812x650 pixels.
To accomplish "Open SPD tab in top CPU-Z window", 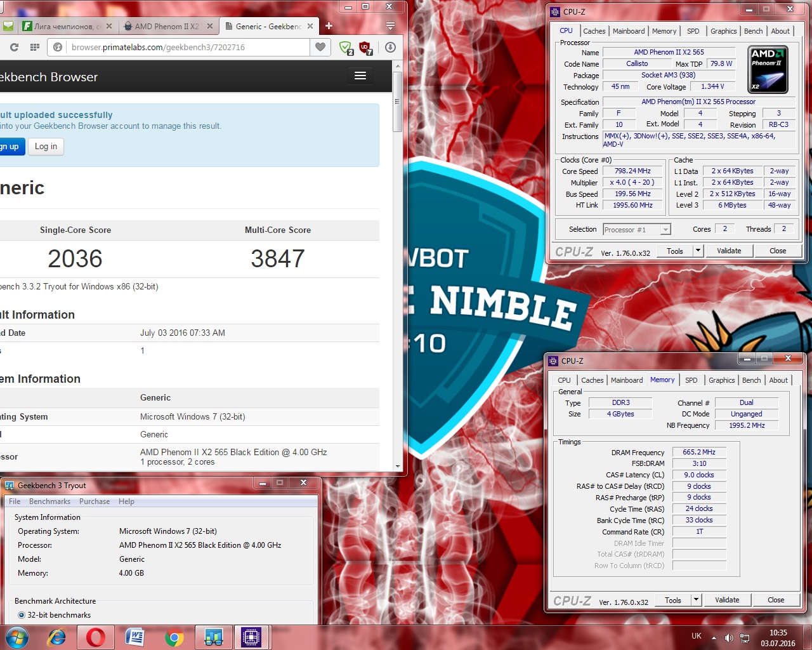I will tap(693, 31).
